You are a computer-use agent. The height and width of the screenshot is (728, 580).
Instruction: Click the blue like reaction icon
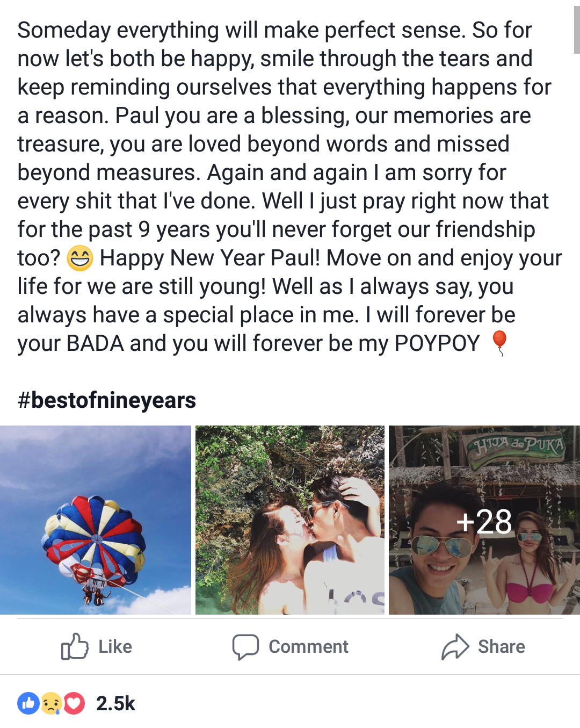click(28, 703)
